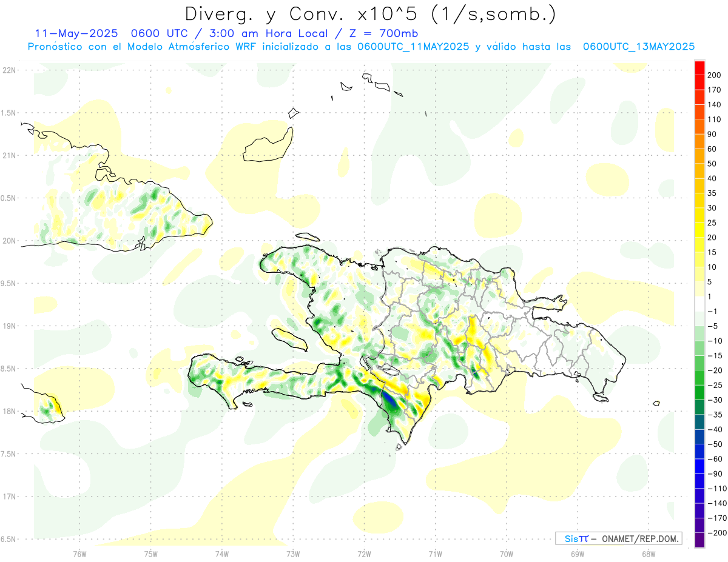The image size is (728, 562).
Task: Click the colorbar value -1
Action: [x=713, y=312]
